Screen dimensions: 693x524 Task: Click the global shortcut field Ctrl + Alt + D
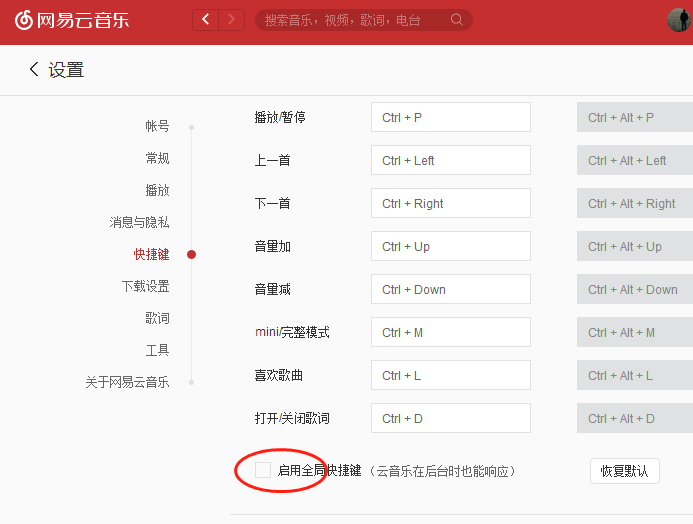tap(635, 418)
